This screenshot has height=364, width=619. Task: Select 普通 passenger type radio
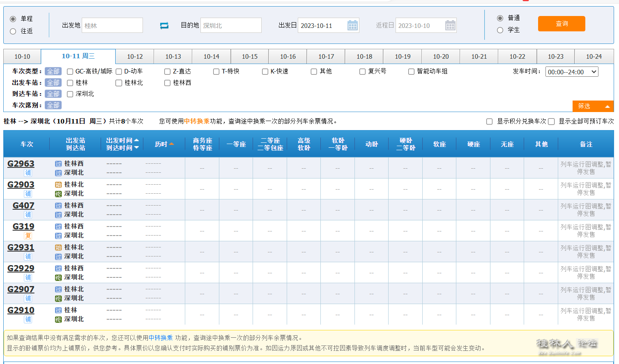coord(500,18)
